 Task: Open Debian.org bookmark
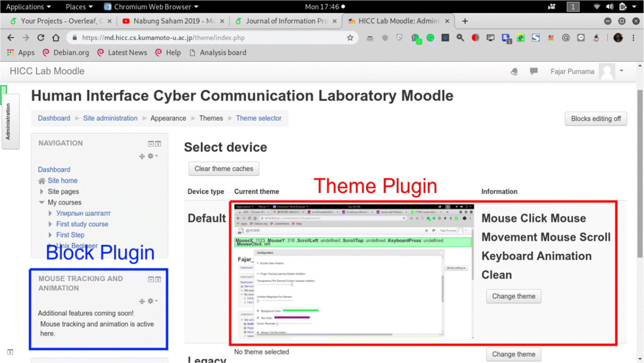(x=66, y=53)
